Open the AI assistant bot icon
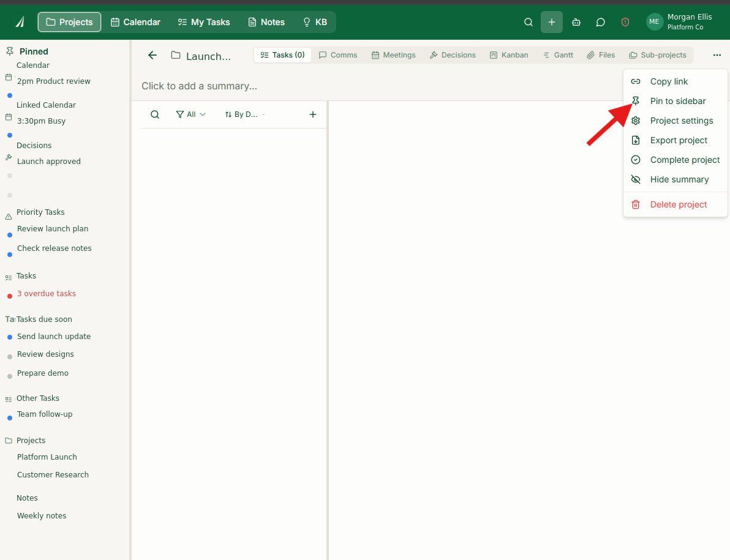This screenshot has height=560, width=730. (x=576, y=22)
